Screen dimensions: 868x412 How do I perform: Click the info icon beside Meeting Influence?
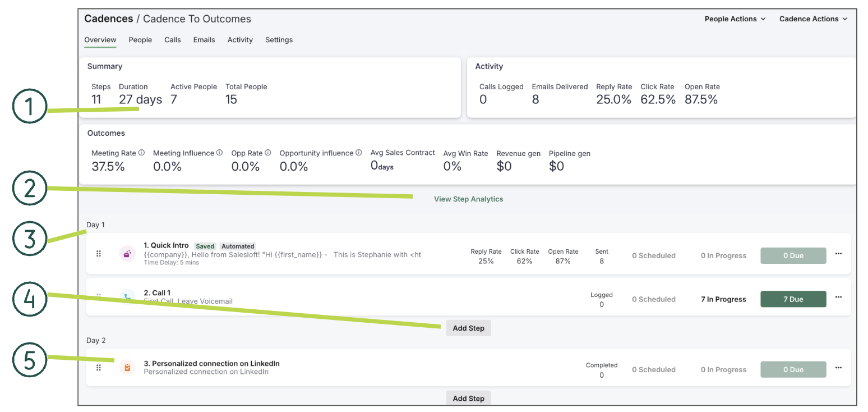[x=219, y=152]
